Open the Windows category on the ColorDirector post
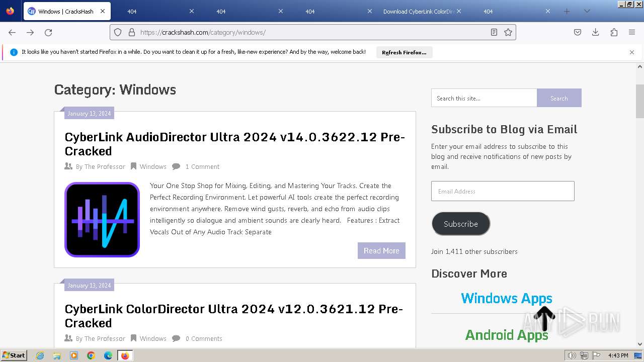The image size is (644, 362). point(153,338)
